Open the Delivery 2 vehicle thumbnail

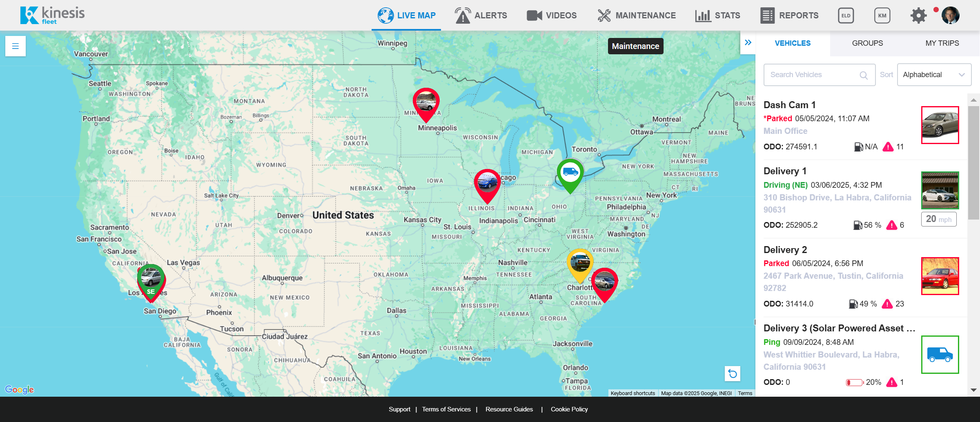tap(940, 276)
